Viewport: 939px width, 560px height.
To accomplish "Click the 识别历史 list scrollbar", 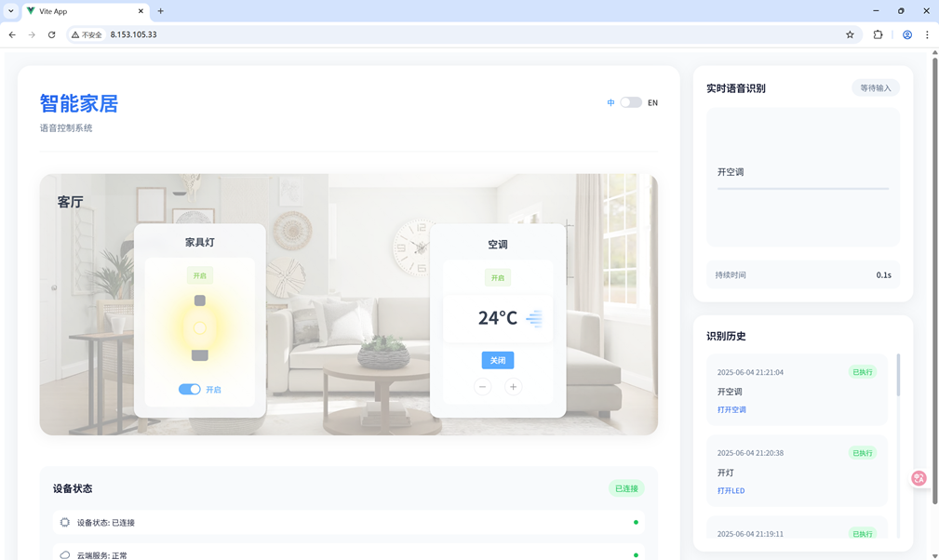I will [x=898, y=375].
